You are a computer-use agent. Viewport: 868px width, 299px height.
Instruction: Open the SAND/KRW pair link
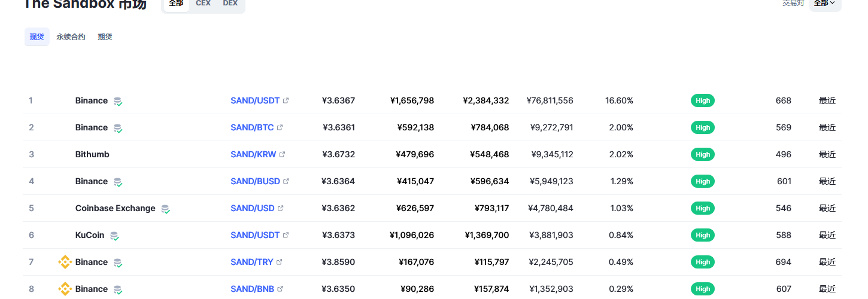[x=253, y=154]
